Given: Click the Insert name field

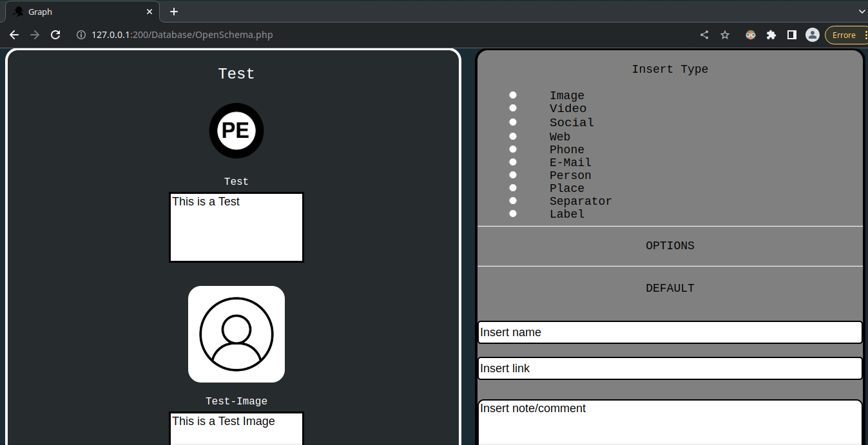Looking at the screenshot, I should [x=670, y=332].
